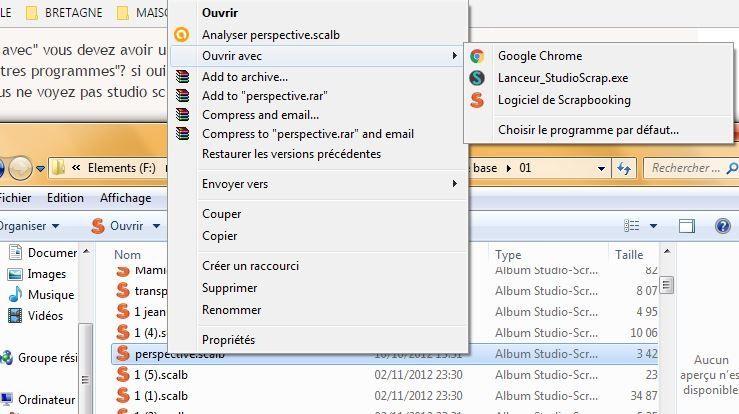The width and height of the screenshot is (739, 414).
Task: Click Choisir le programme par défaut
Action: click(x=588, y=130)
